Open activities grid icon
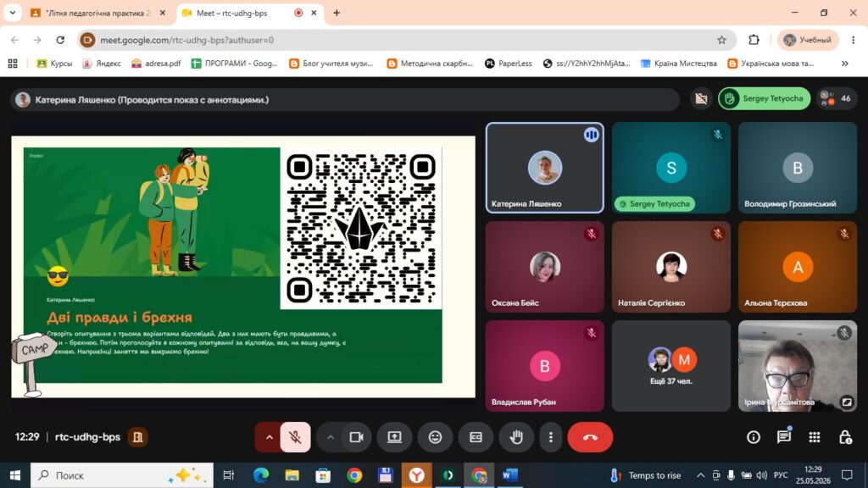This screenshot has height=488, width=868. [x=815, y=437]
